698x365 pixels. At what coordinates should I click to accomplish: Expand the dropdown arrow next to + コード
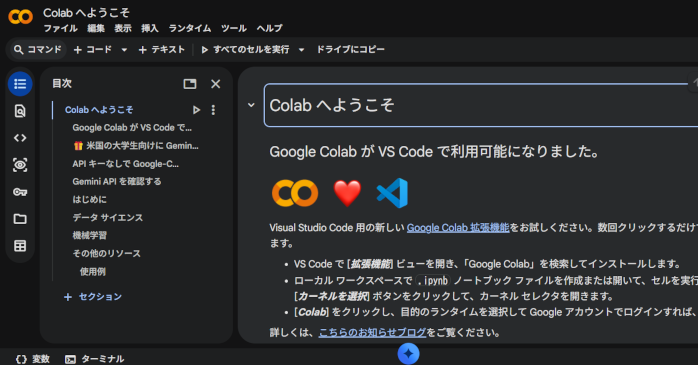(x=124, y=49)
